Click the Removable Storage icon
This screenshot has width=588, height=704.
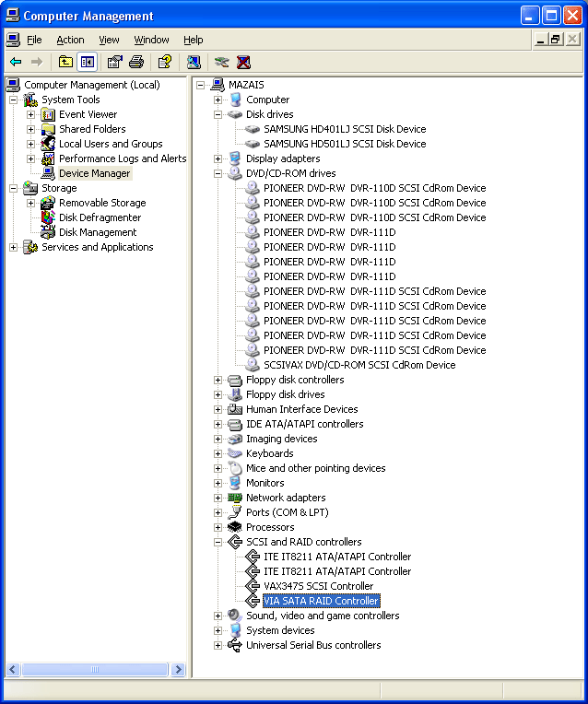point(48,203)
